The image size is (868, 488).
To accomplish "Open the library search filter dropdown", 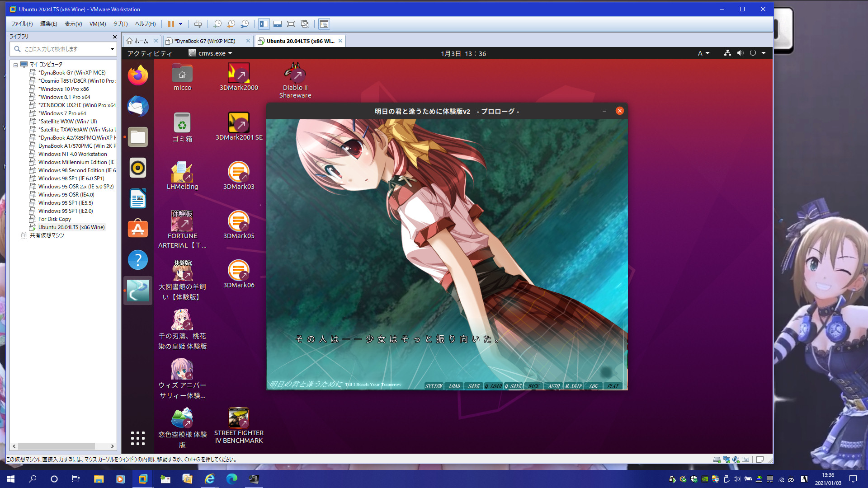I will [112, 49].
